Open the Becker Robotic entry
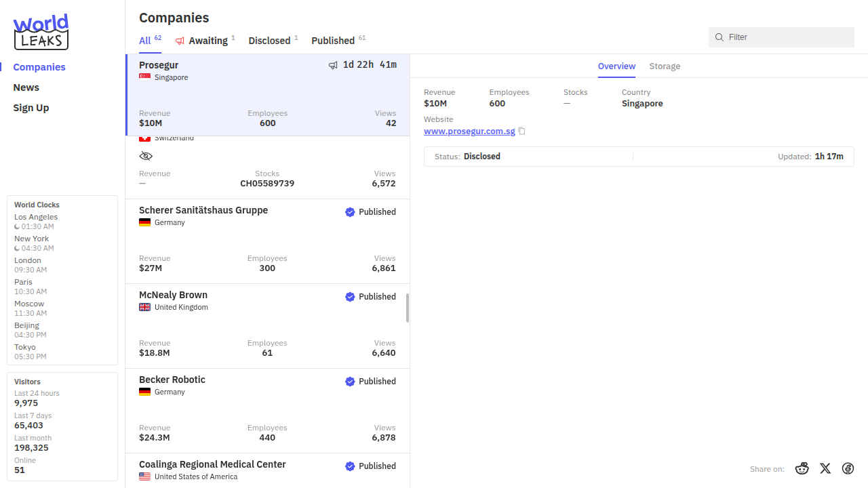The width and height of the screenshot is (868, 488). pos(268,411)
